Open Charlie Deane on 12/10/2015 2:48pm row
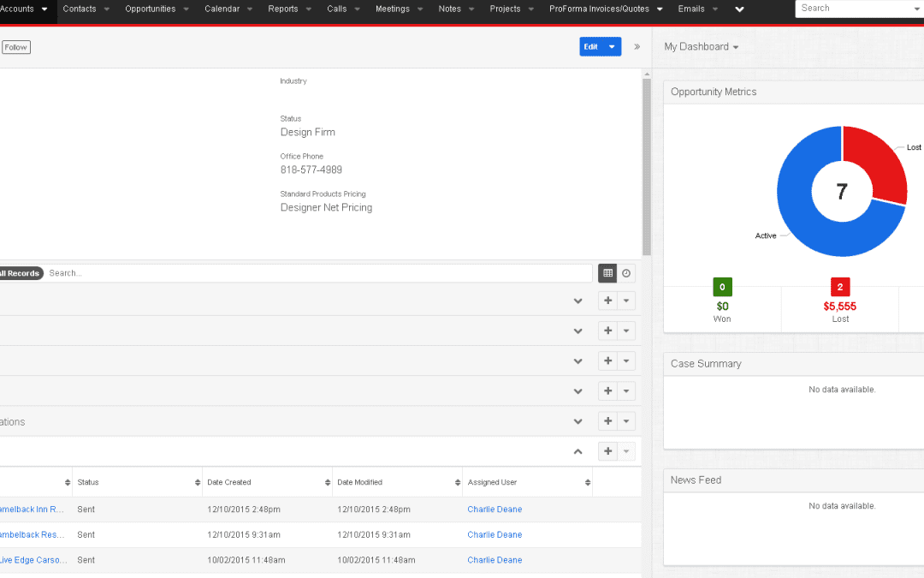The height and width of the screenshot is (578, 924). click(x=495, y=509)
